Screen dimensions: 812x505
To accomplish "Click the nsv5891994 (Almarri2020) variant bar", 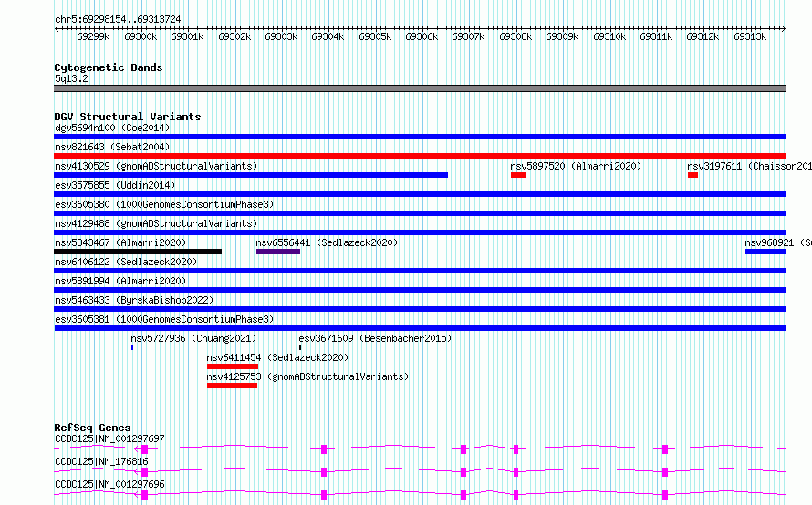I will click(420, 290).
